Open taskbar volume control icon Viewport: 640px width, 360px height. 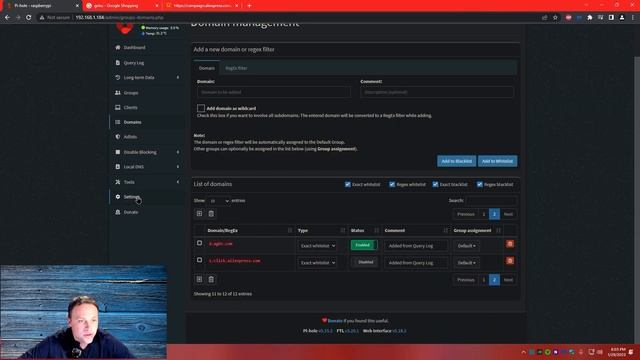(600, 352)
